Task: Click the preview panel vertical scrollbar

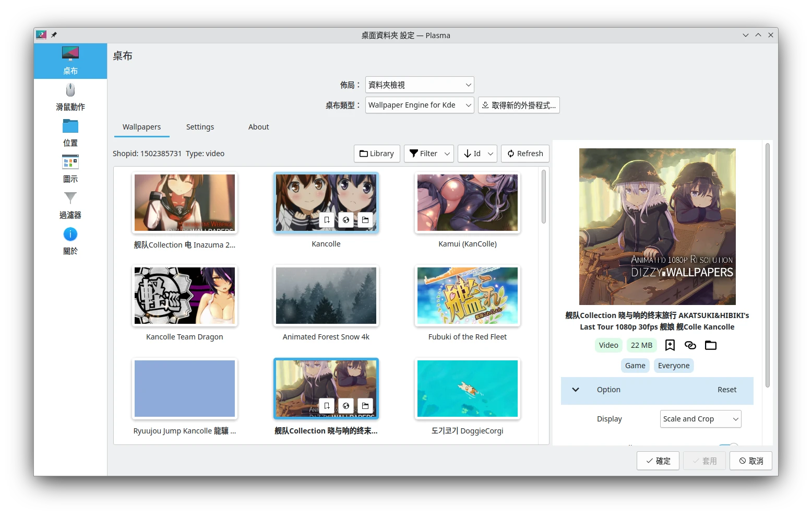Action: click(x=768, y=265)
